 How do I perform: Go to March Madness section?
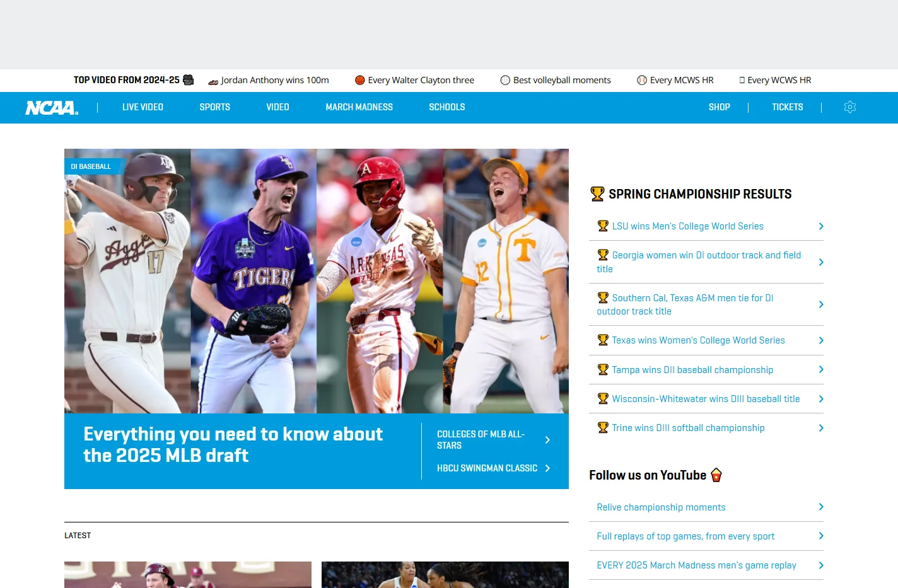359,107
